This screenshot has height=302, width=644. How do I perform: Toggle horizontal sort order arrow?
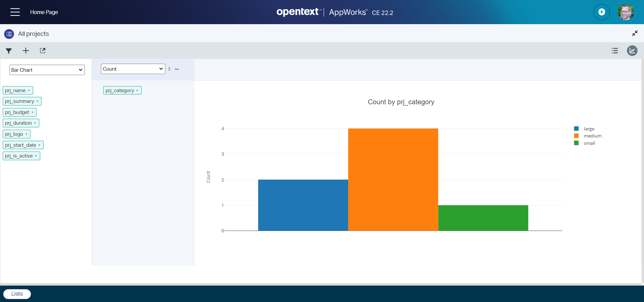(x=177, y=69)
